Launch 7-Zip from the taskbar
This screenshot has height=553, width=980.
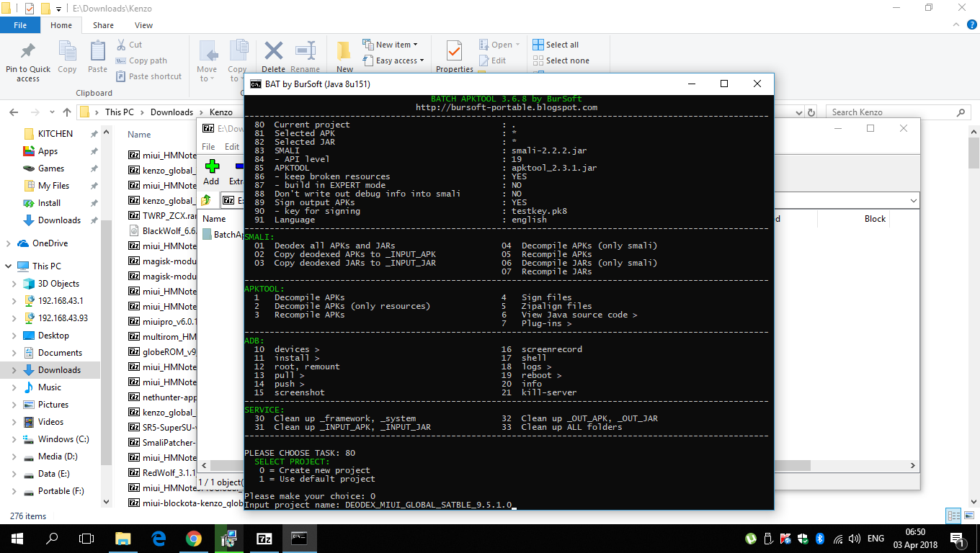point(264,538)
